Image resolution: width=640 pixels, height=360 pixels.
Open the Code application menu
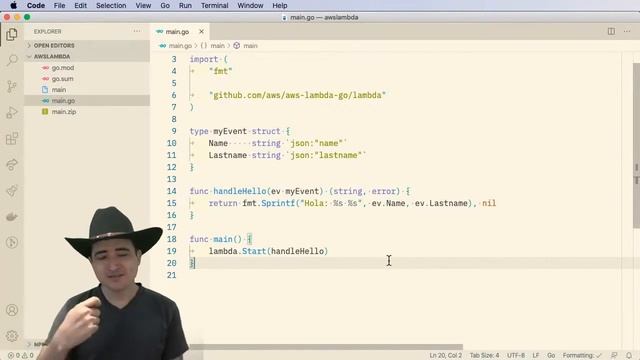click(x=36, y=5)
